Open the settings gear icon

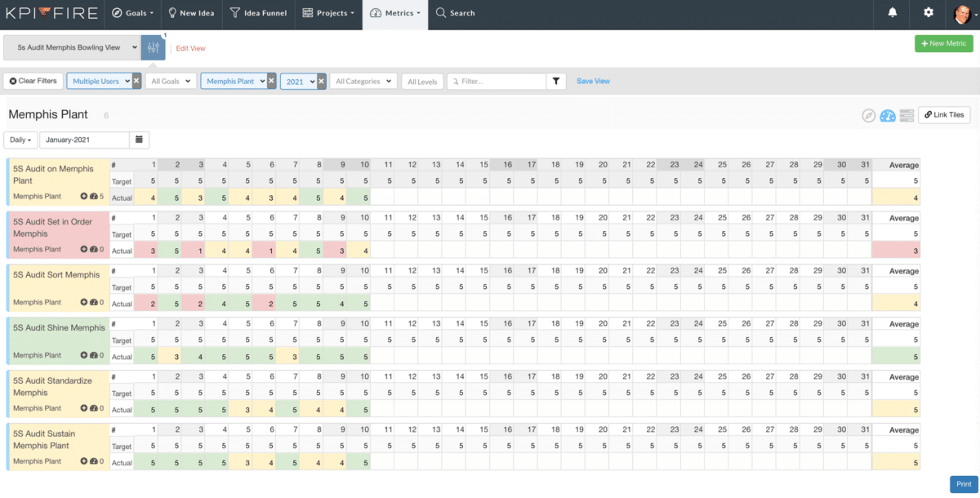coord(928,14)
